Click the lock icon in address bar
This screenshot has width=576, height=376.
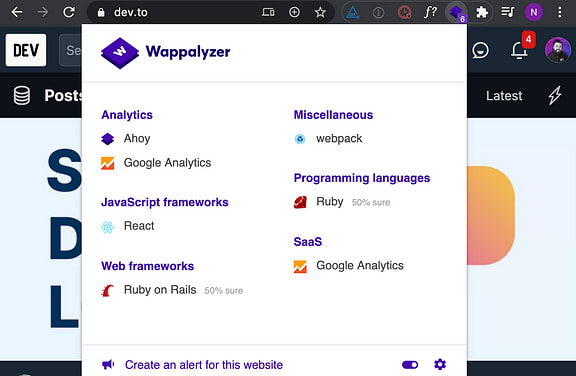(x=101, y=12)
